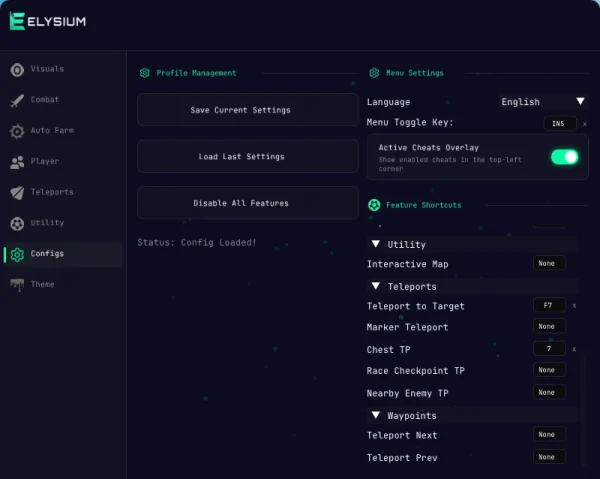Click the Visuals eye icon in sidebar
The image size is (600, 479).
(17, 70)
